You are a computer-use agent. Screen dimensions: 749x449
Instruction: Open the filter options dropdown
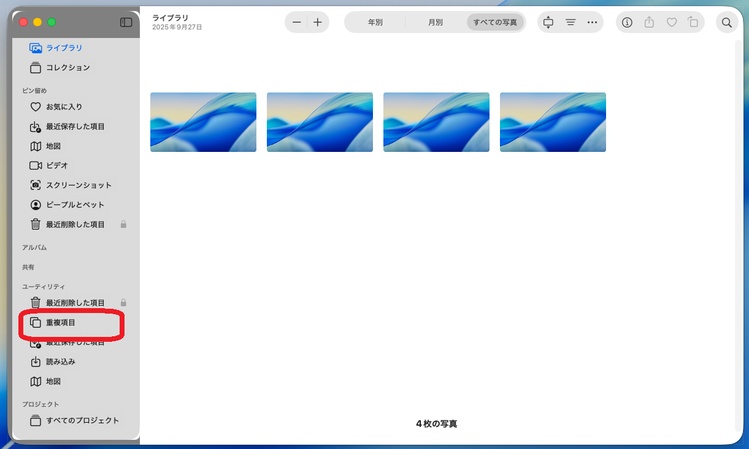[x=571, y=22]
